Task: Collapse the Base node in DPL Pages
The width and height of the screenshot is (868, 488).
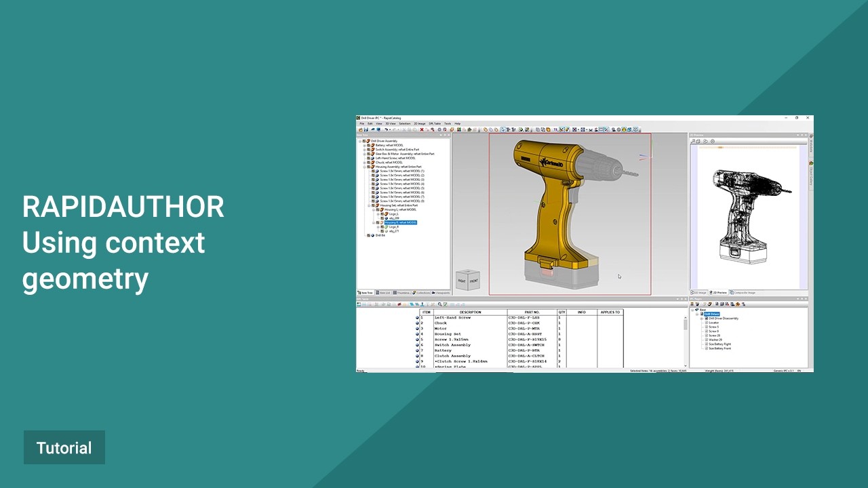Action: coord(692,310)
